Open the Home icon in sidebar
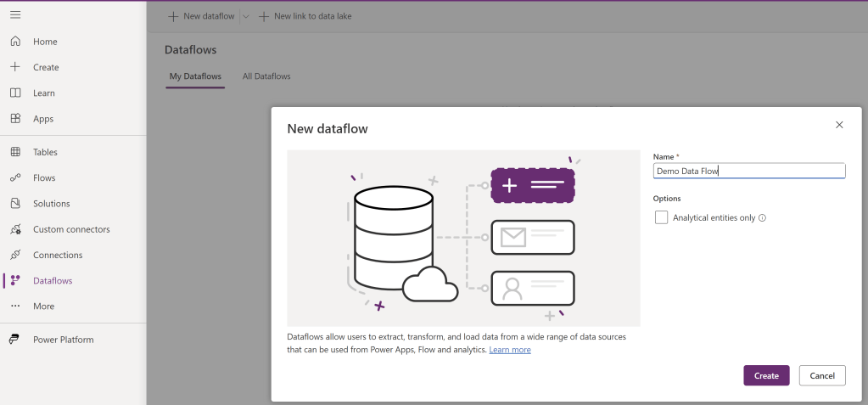The width and height of the screenshot is (868, 405). tap(15, 42)
